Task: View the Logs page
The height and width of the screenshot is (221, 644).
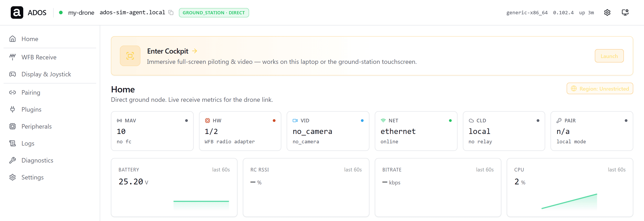Action: (50, 143)
